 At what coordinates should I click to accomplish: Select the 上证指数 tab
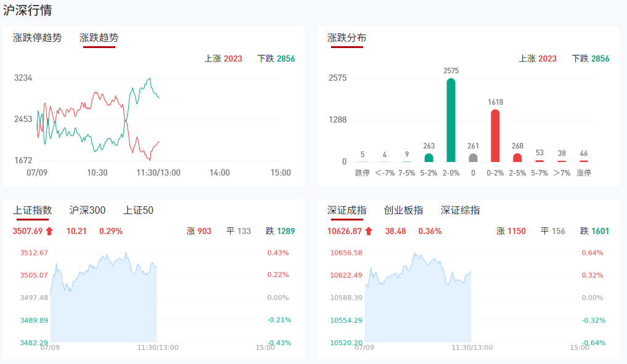33,210
